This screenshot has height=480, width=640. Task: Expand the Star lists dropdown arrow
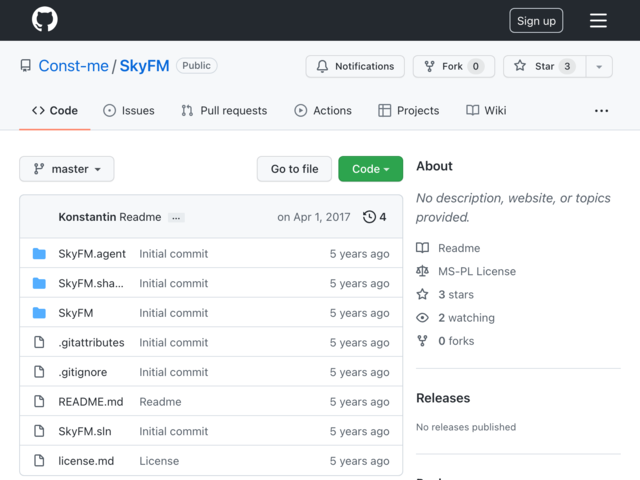pos(599,66)
